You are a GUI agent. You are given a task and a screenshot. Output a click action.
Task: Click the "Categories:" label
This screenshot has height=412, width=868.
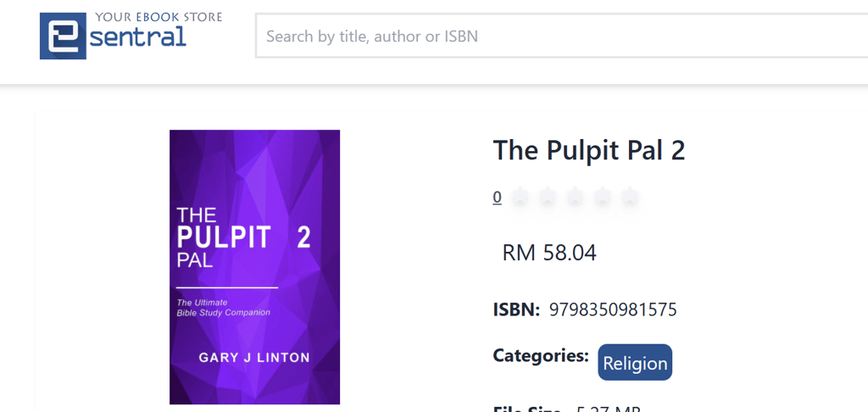541,356
